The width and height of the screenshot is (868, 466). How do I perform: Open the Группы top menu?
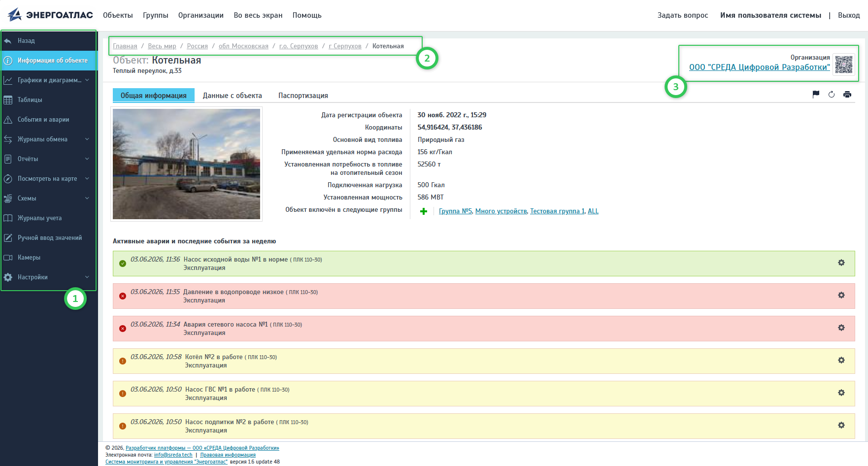point(156,15)
